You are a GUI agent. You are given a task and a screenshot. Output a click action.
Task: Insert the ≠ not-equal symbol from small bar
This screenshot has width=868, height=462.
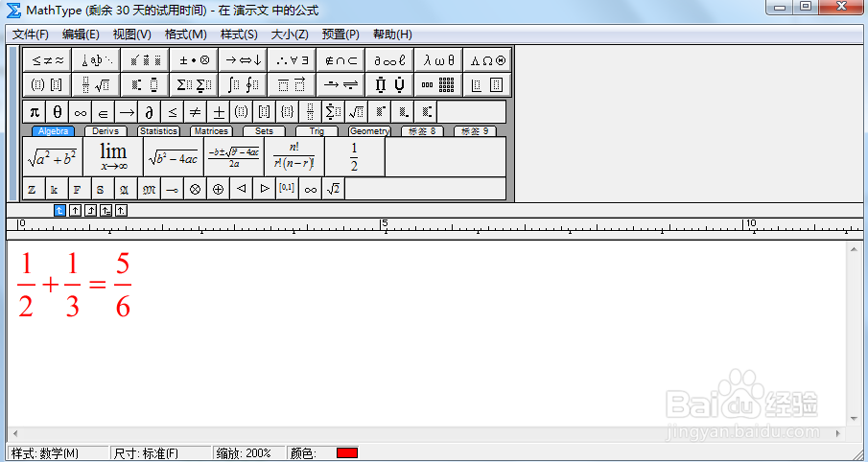[196, 112]
